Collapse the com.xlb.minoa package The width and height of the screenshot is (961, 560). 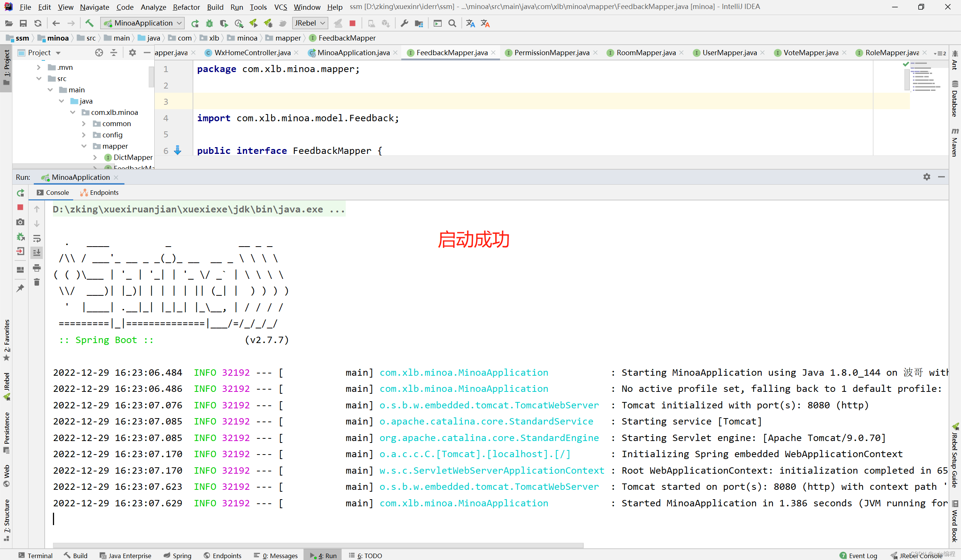click(x=72, y=113)
